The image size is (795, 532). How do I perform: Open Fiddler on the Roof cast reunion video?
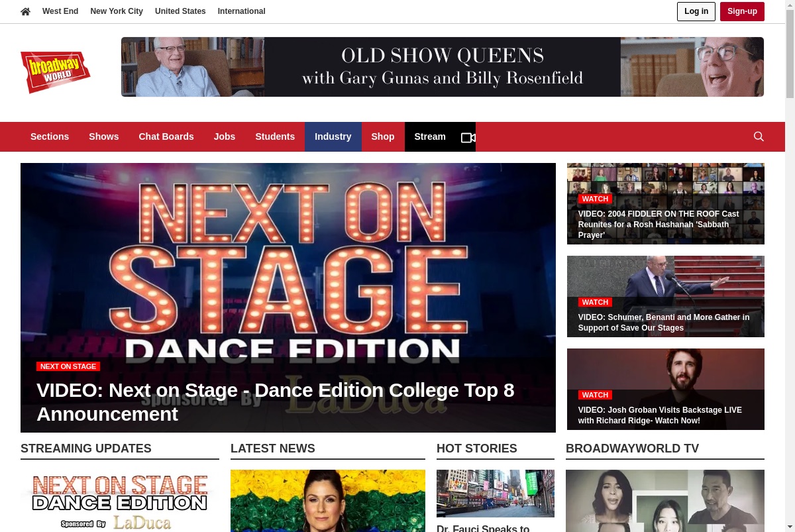[x=659, y=225]
